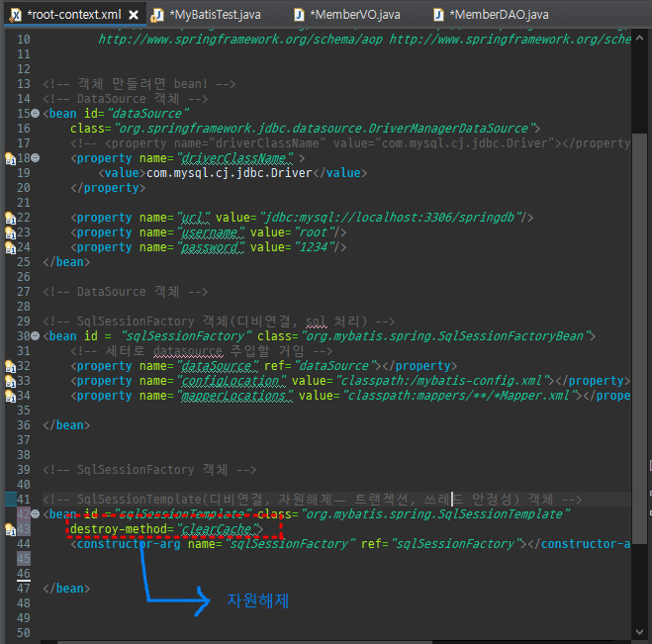
Task: Click the "configLocation" property name
Action: point(232,381)
